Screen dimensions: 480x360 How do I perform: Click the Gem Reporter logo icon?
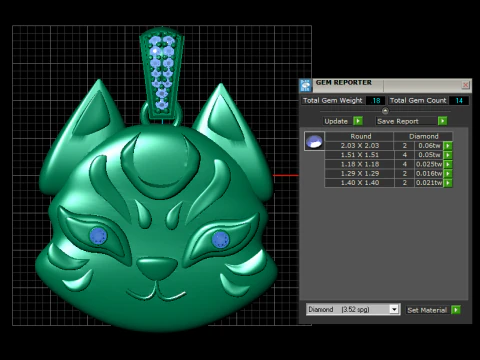click(x=305, y=85)
